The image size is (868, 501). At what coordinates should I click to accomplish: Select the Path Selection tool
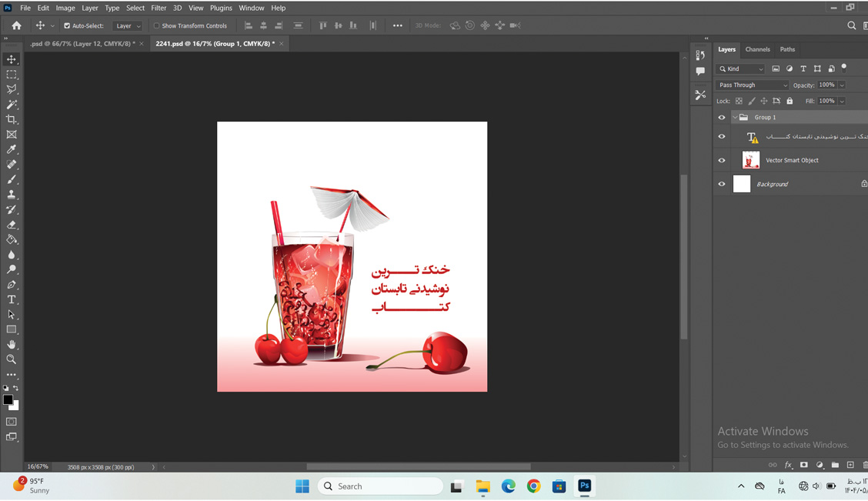point(11,315)
